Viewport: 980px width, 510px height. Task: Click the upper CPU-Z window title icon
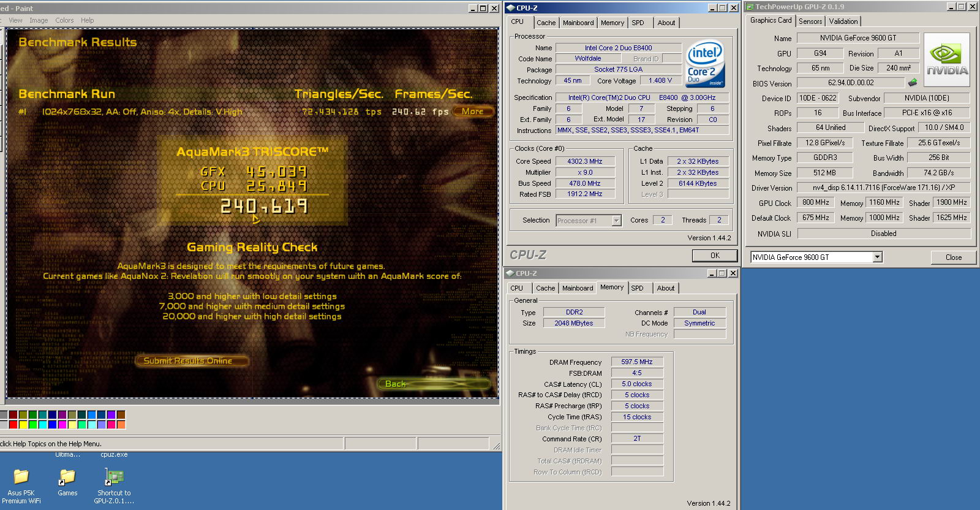tap(510, 8)
